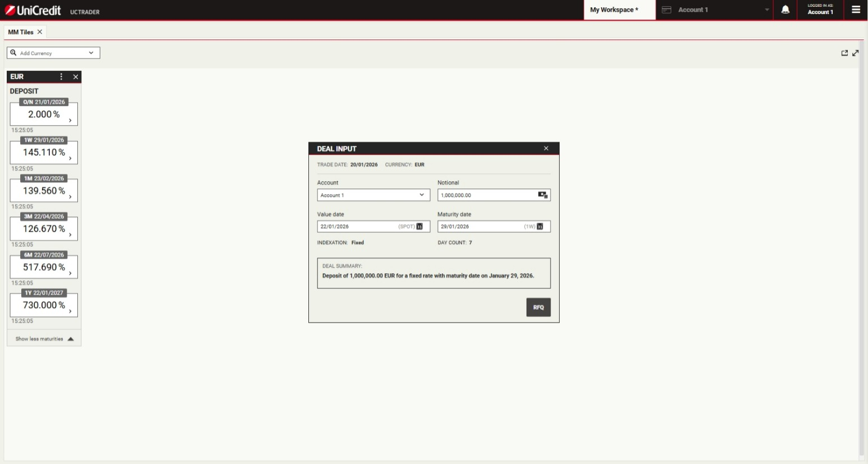Expand MM Tiles panel to fullscreen
This screenshot has height=464, width=868.
coord(856,53)
